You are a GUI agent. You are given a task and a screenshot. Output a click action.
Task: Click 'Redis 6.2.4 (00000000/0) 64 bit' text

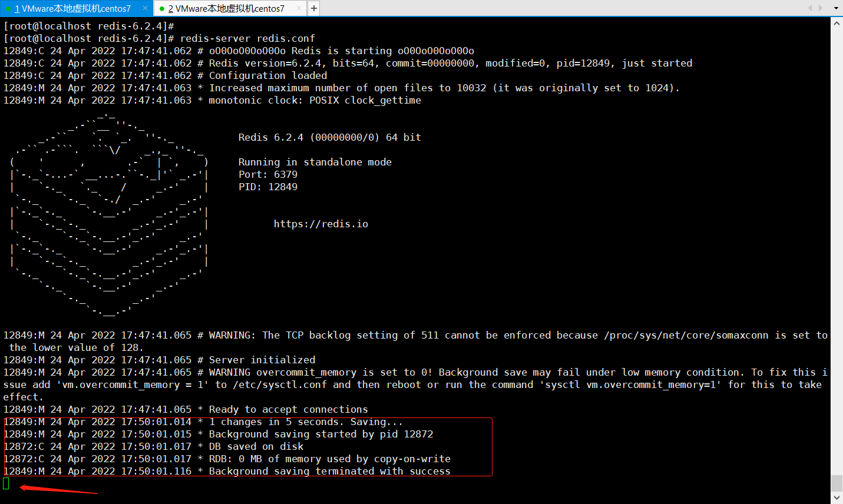(x=330, y=137)
